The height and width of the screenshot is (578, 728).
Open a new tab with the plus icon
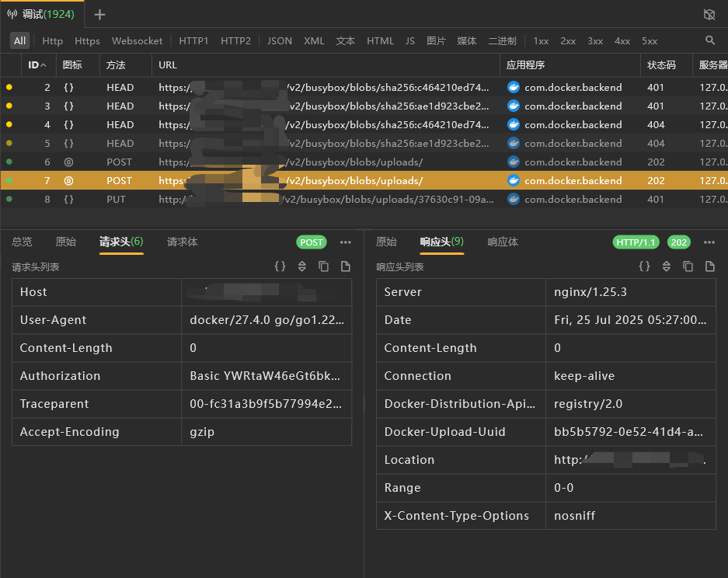(x=100, y=15)
